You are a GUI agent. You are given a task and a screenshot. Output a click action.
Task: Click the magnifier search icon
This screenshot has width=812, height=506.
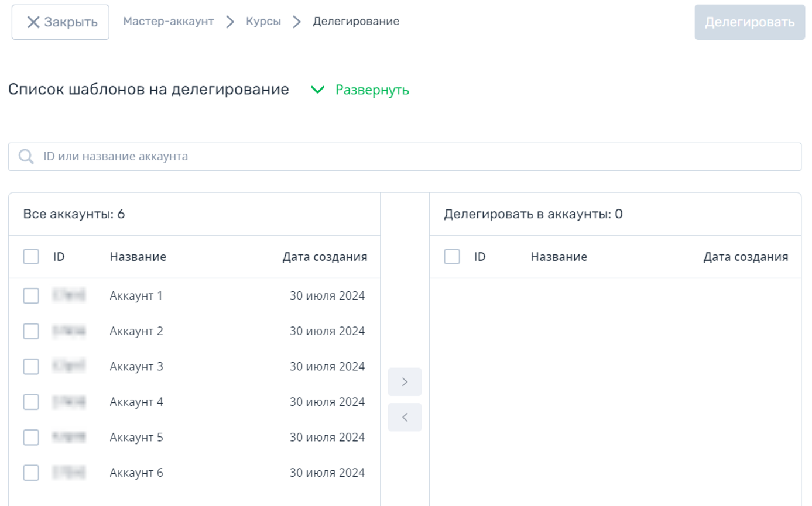click(x=26, y=157)
